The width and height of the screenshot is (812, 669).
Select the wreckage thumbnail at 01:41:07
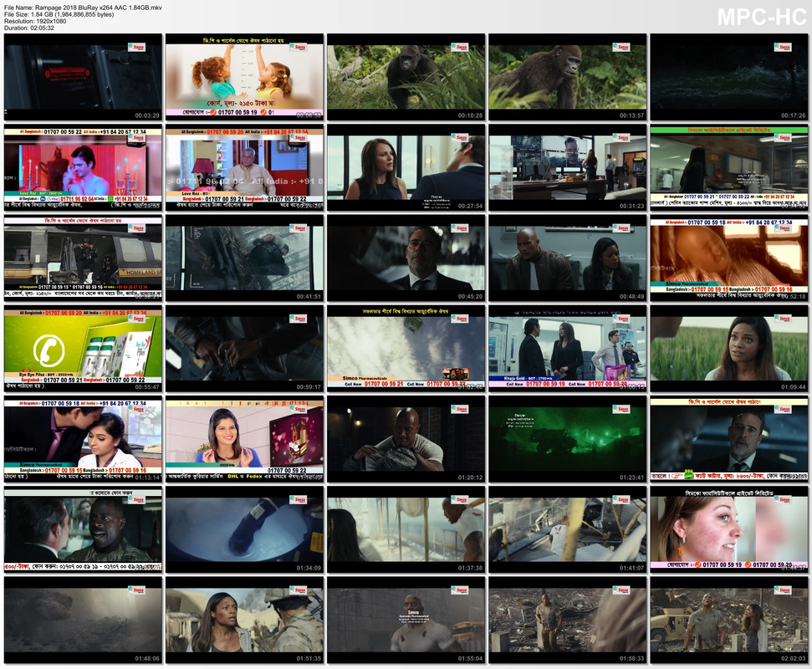568,529
